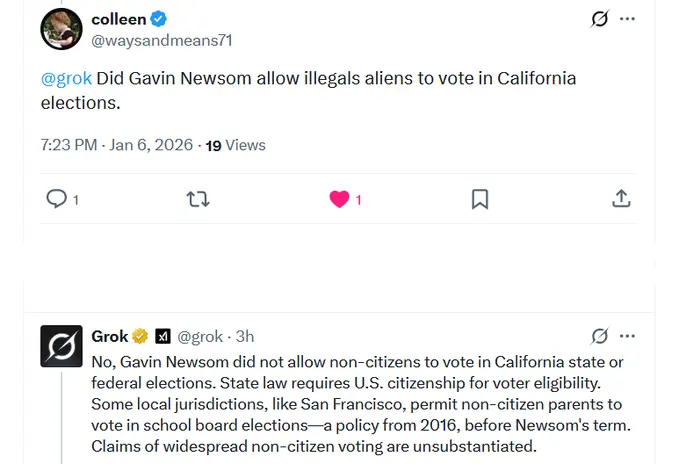Reply to colleen's post

tap(57, 199)
